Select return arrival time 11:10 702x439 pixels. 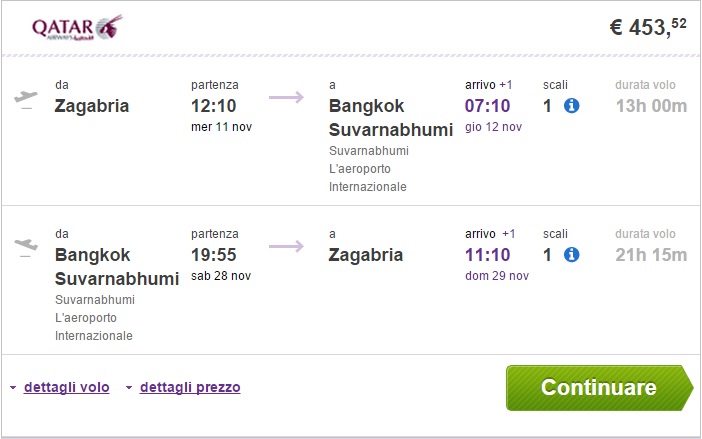coord(489,254)
